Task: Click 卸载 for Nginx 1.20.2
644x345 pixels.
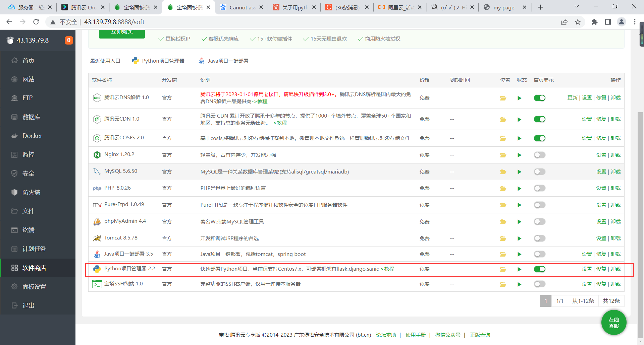Action: point(615,155)
